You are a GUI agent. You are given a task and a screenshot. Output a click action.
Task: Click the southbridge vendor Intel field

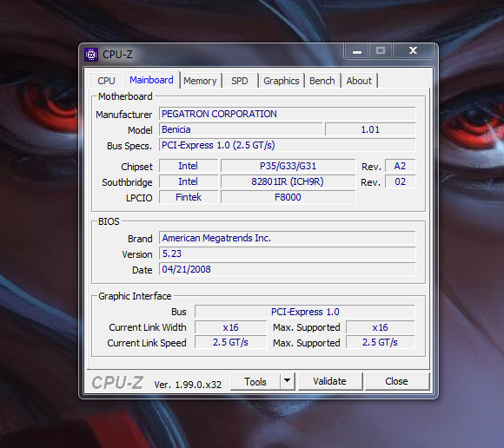point(189,181)
